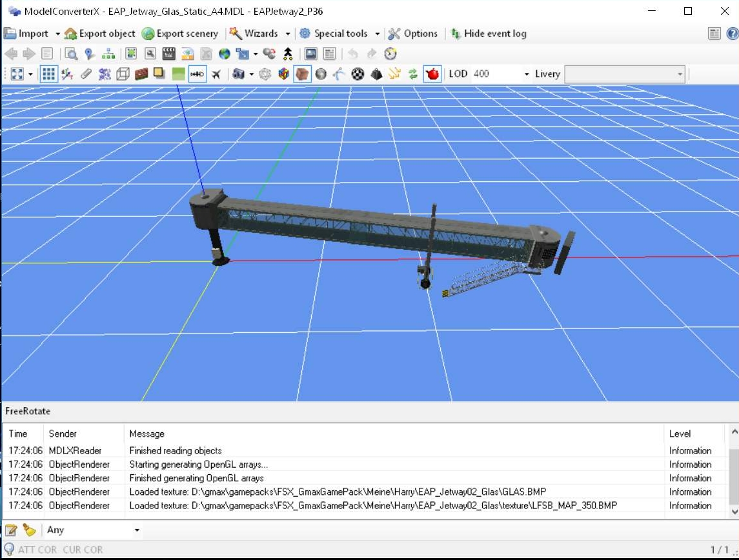This screenshot has width=739, height=560.
Task: Click the film clapperboard icon
Action: 168,54
